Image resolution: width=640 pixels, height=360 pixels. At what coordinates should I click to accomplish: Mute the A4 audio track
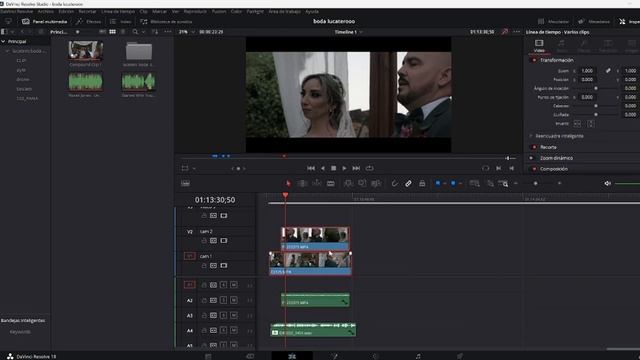(233, 331)
